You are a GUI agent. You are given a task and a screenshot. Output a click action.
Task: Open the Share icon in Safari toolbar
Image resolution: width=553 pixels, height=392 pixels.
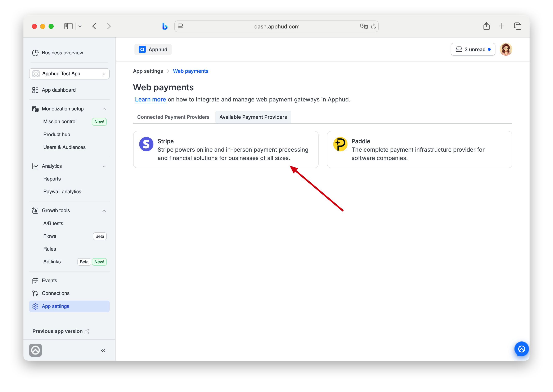[x=486, y=26]
